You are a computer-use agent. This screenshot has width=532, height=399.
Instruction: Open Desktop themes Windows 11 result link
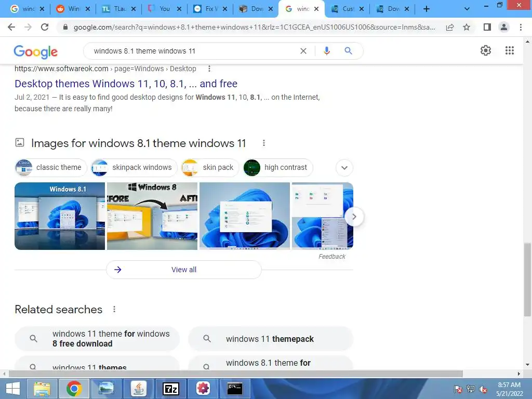(x=126, y=84)
